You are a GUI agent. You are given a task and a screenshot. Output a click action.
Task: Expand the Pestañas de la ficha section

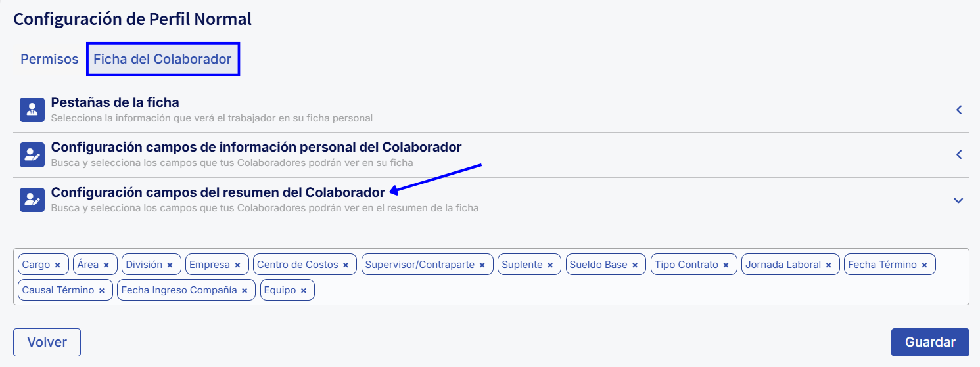coord(959,110)
